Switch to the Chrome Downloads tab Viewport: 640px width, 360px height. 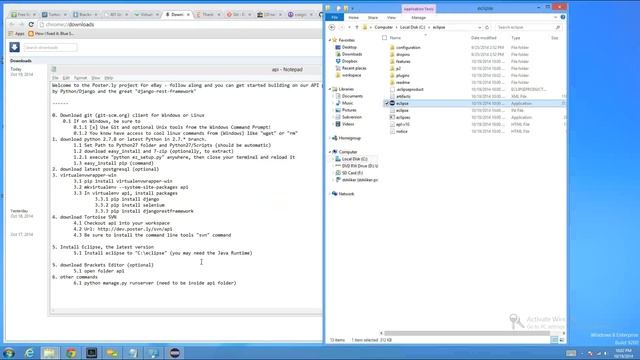(x=177, y=14)
